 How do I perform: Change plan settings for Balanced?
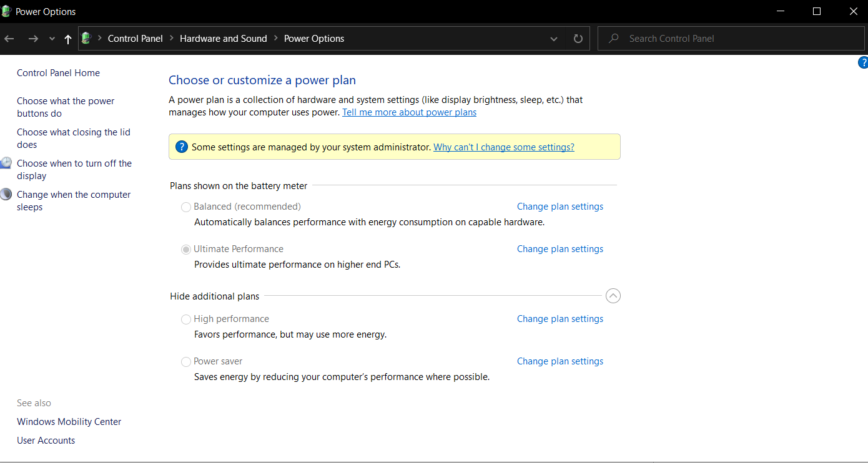point(560,207)
